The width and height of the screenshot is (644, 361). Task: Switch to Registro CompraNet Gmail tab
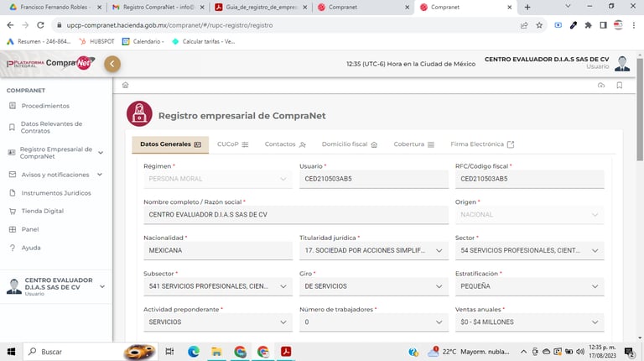click(158, 7)
